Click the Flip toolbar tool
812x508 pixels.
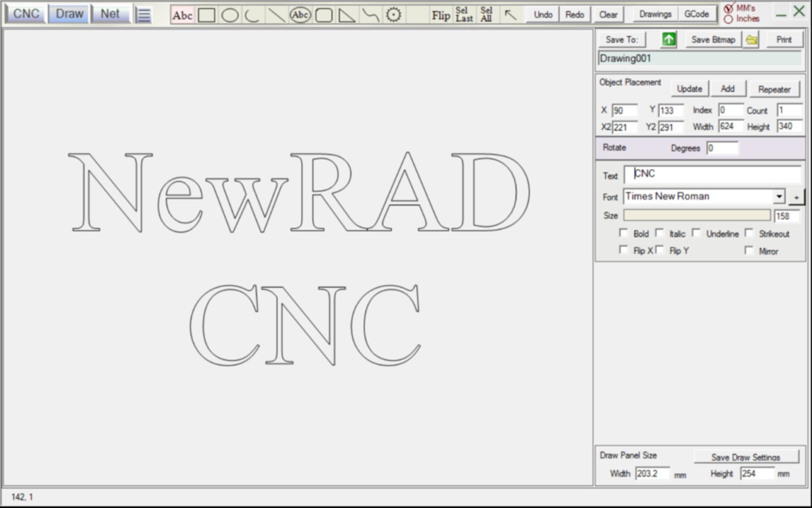tap(441, 16)
